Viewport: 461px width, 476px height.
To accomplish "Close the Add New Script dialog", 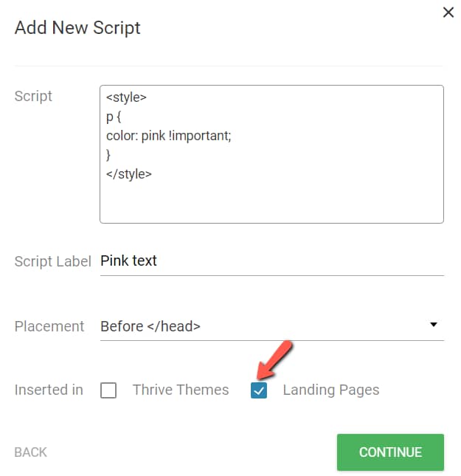I will 448,13.
